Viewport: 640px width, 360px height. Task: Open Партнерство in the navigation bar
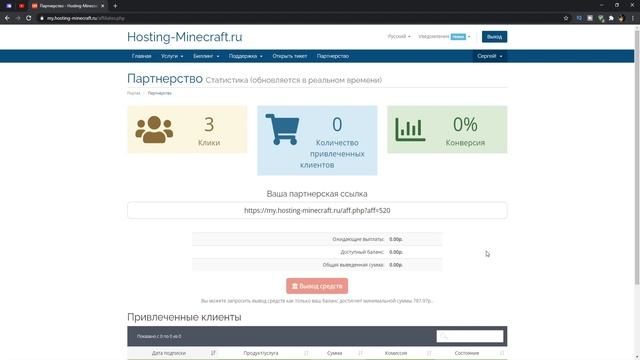(x=333, y=56)
